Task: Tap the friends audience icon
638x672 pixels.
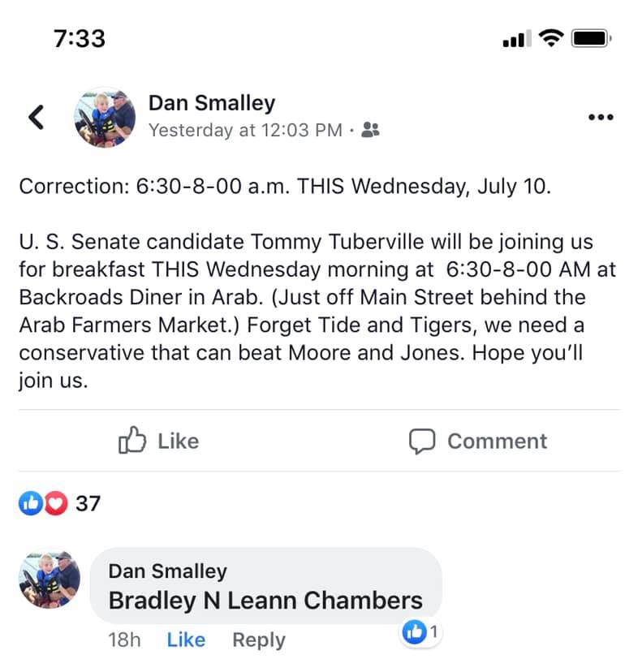Action: click(370, 129)
